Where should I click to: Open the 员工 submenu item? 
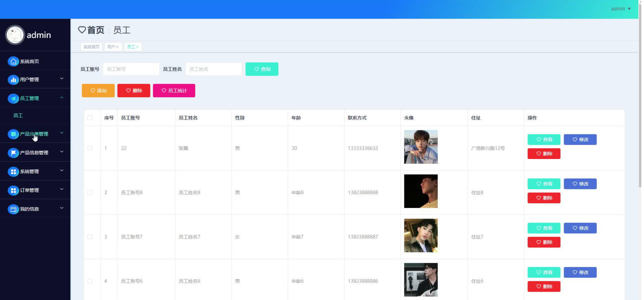(35, 115)
